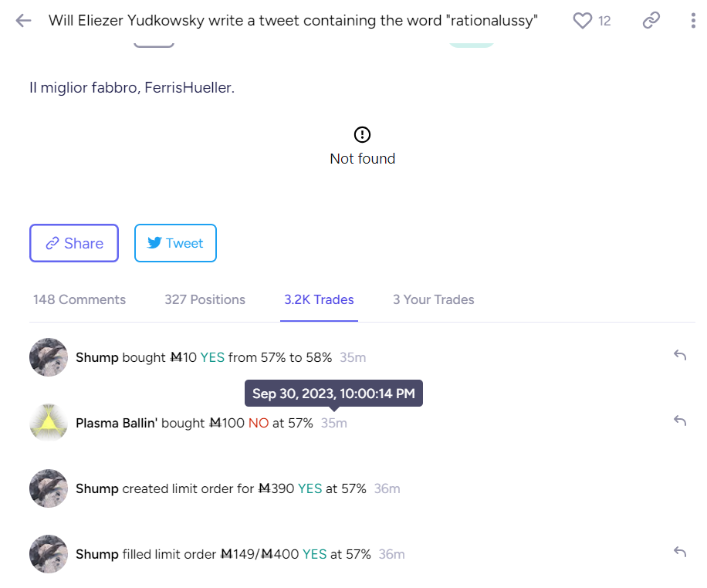Go back using the left arrow icon
This screenshot has height=588, width=707.
coord(23,21)
